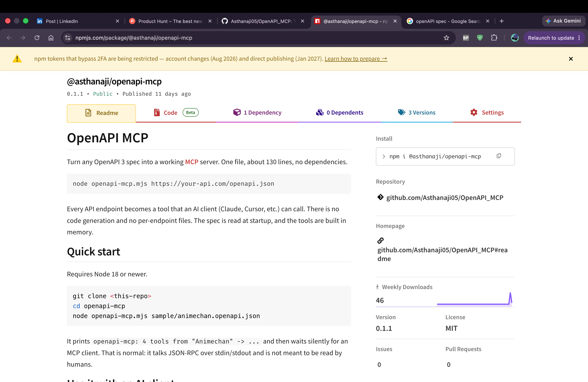Open the 1 Dependency tab

[x=257, y=113]
